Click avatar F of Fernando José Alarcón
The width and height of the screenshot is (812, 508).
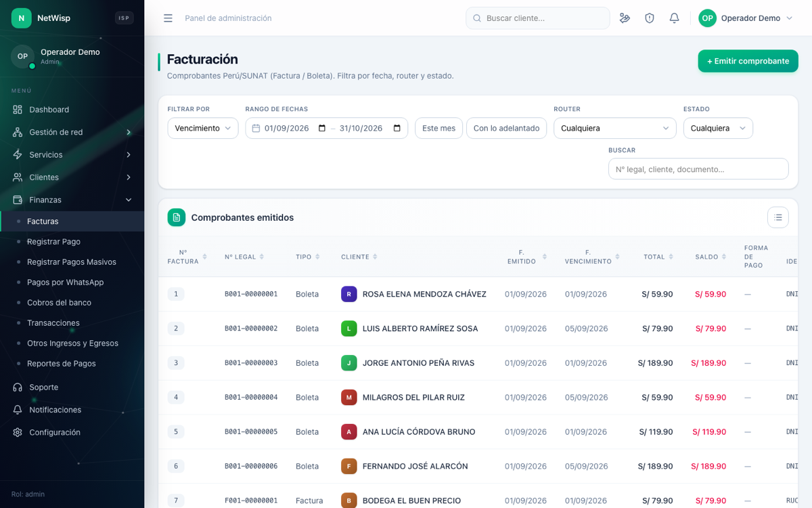tap(349, 466)
